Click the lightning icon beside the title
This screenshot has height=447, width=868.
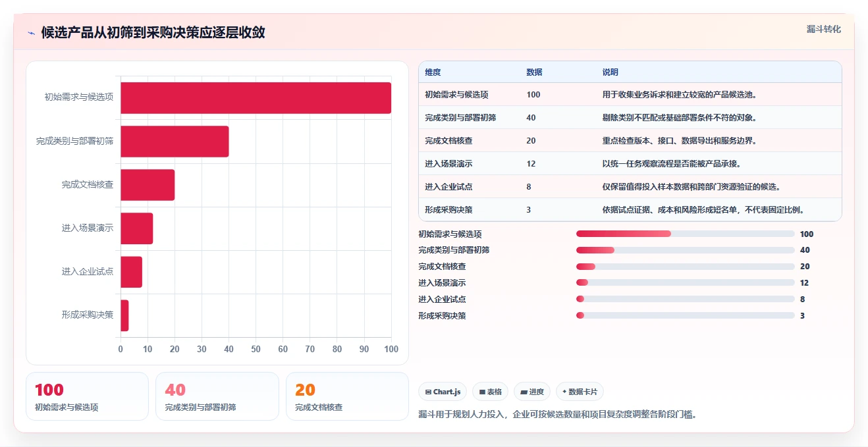[31, 33]
